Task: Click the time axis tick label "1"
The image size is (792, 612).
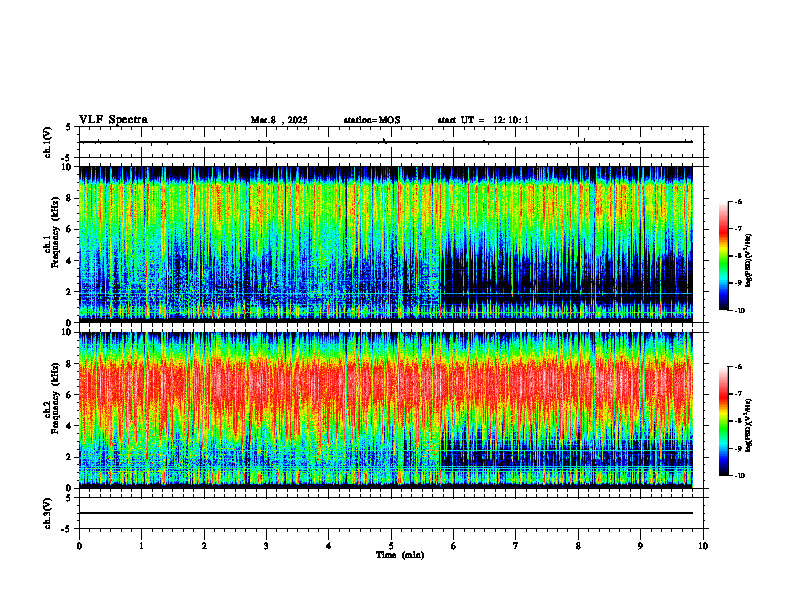Action: pos(141,546)
